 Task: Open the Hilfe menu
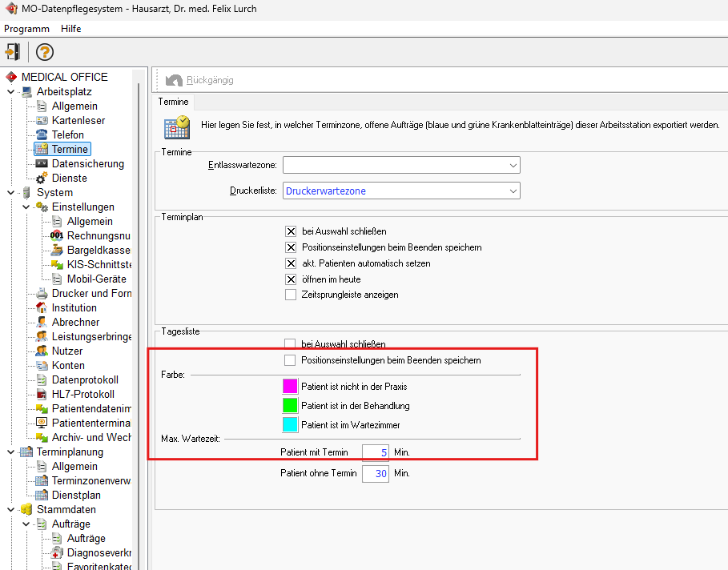(x=70, y=28)
